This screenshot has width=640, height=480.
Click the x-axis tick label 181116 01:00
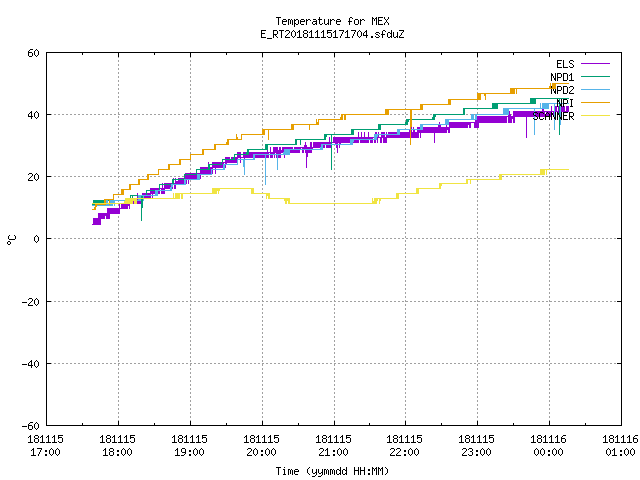coord(620,446)
